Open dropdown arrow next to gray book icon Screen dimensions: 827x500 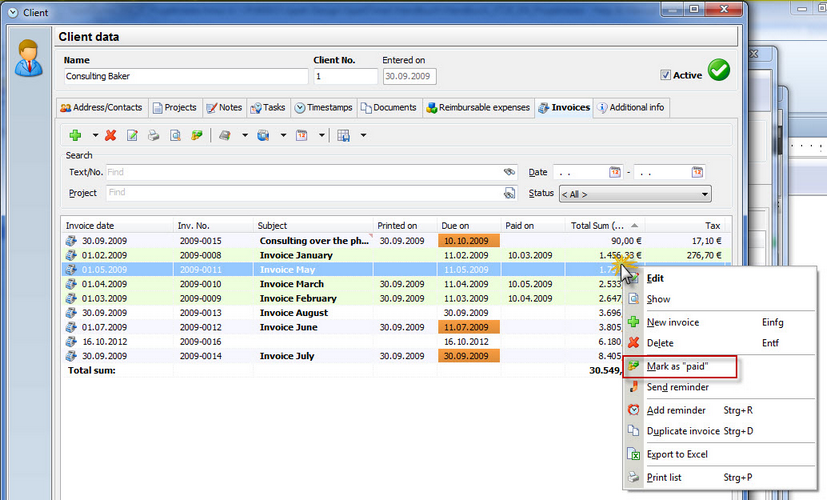[245, 136]
